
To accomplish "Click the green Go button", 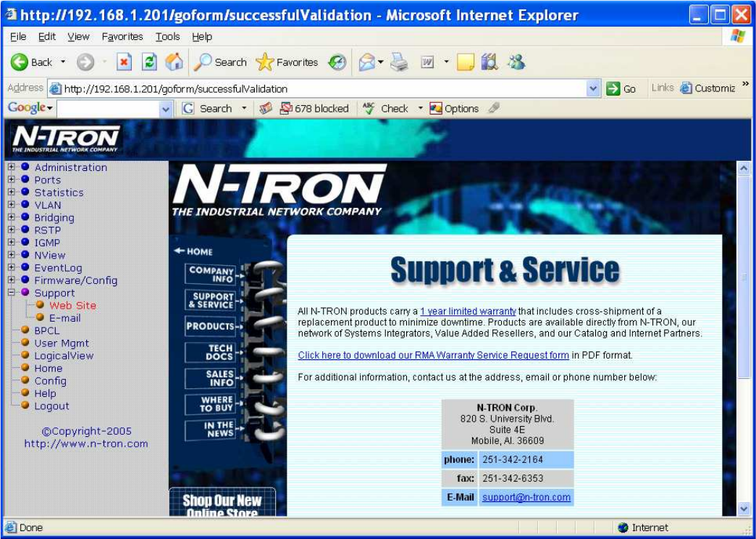I will [621, 89].
